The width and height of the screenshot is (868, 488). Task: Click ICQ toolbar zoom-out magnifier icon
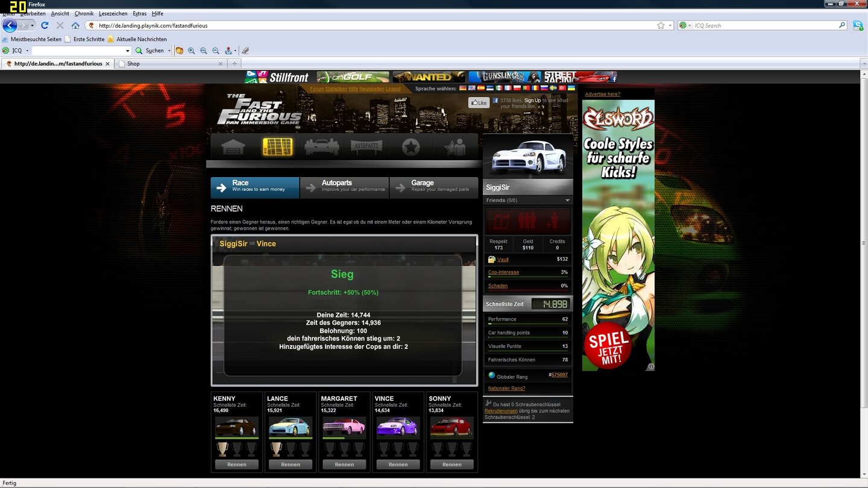(x=216, y=51)
